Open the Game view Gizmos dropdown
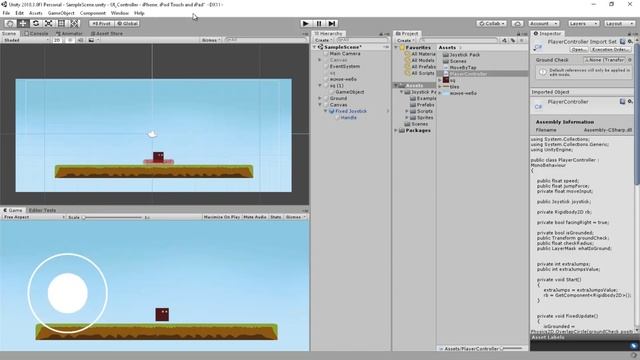Screen dimensions: 640x360 296,217
